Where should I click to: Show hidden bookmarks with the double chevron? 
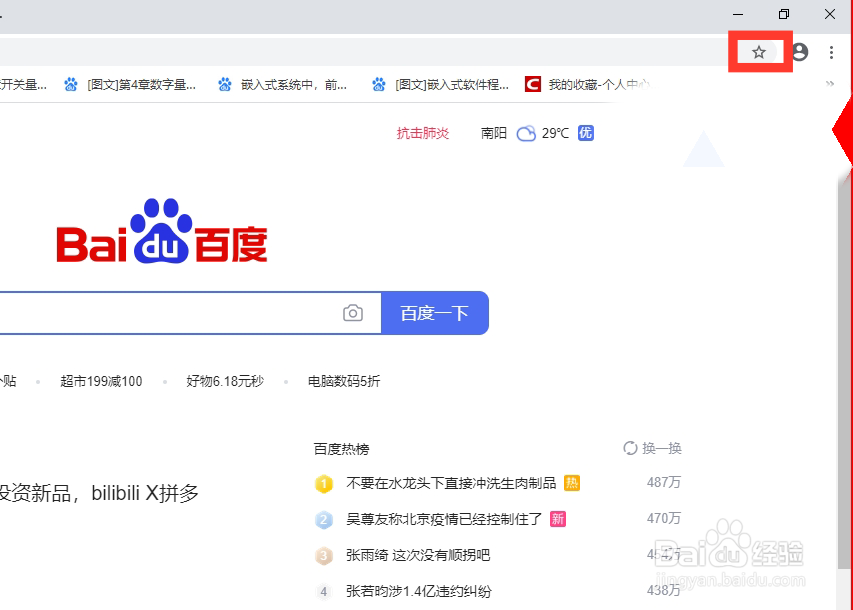(x=830, y=84)
